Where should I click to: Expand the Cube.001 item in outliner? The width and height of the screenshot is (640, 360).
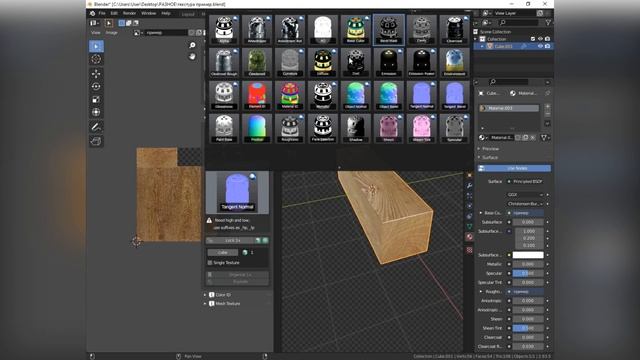482,47
